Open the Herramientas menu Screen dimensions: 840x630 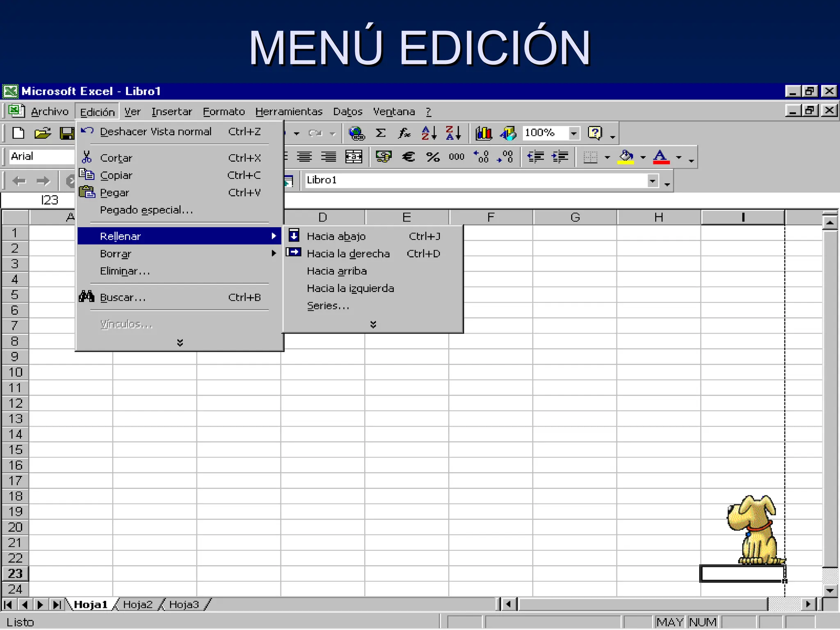click(x=289, y=112)
